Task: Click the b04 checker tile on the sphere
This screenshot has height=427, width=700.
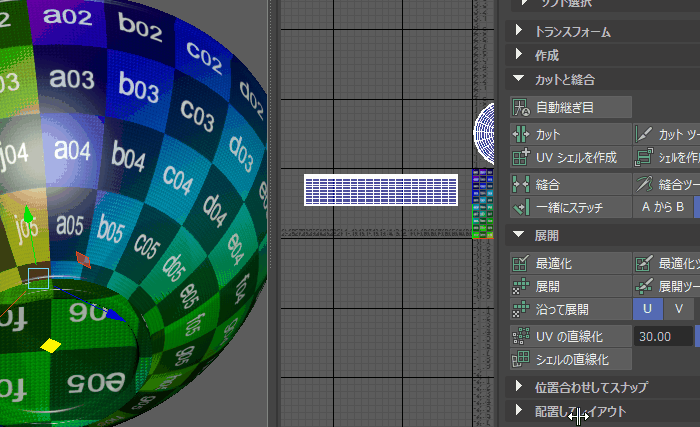Action: point(128,155)
